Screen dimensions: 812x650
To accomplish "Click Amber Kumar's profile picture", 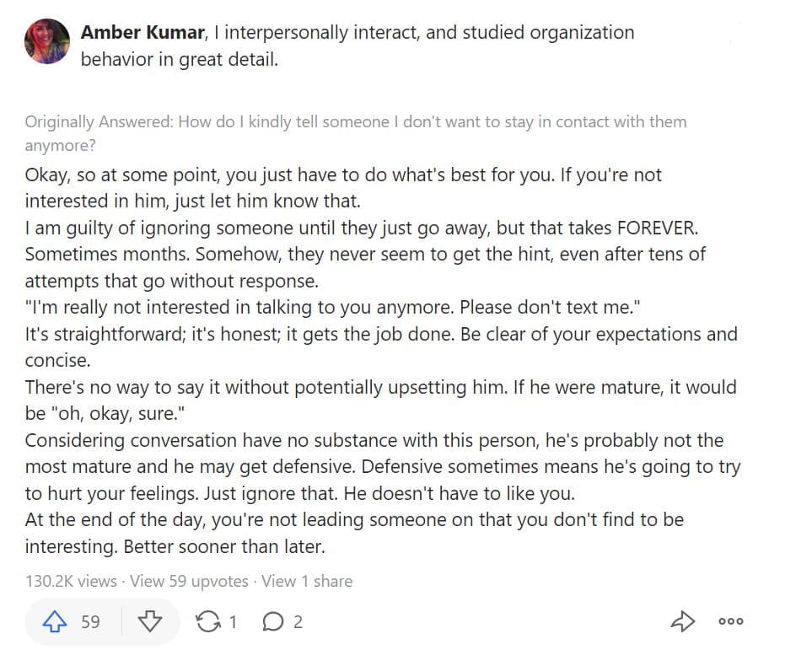I will pos(46,40).
